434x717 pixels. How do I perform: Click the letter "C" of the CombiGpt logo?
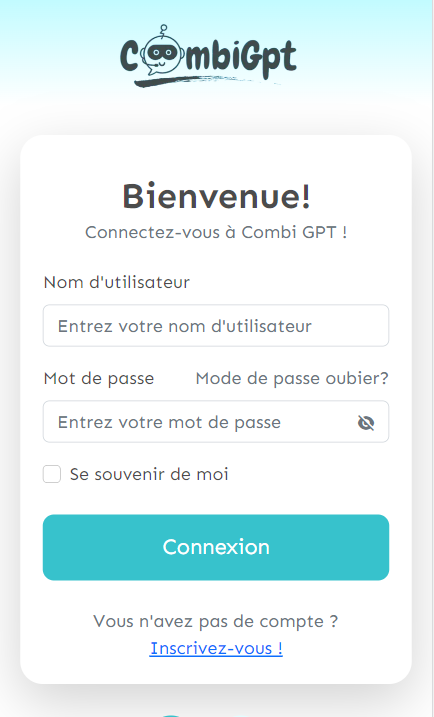coord(129,56)
